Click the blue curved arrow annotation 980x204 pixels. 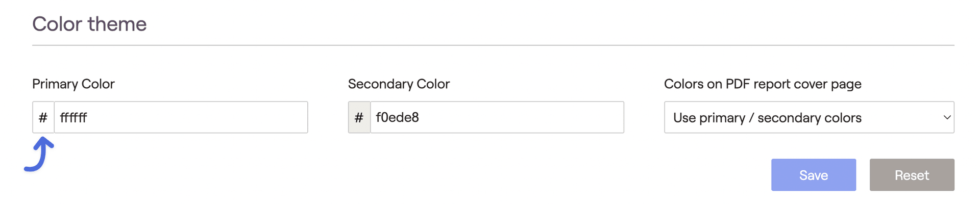click(x=39, y=154)
